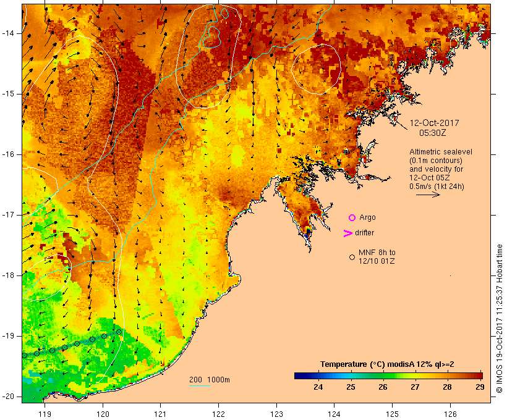The height and width of the screenshot is (420, 507).
Task: Click the 125 longitude axis label
Action: (x=392, y=414)
